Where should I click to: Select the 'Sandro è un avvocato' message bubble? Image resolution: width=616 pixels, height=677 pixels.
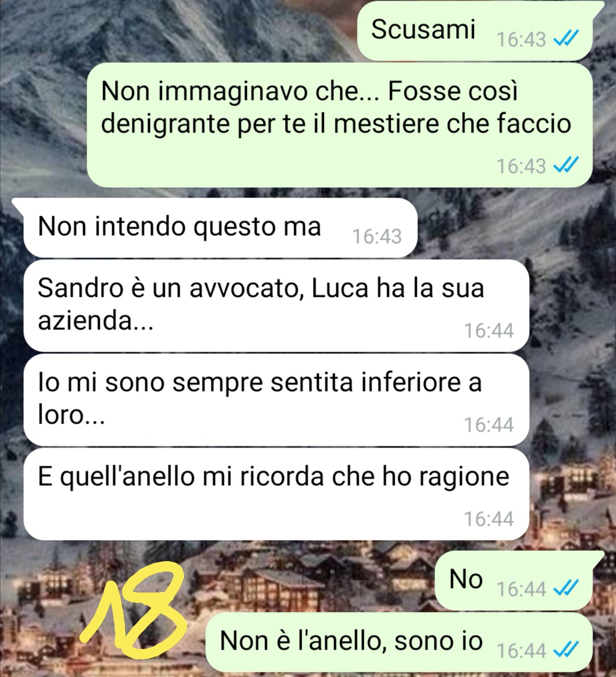tap(276, 306)
